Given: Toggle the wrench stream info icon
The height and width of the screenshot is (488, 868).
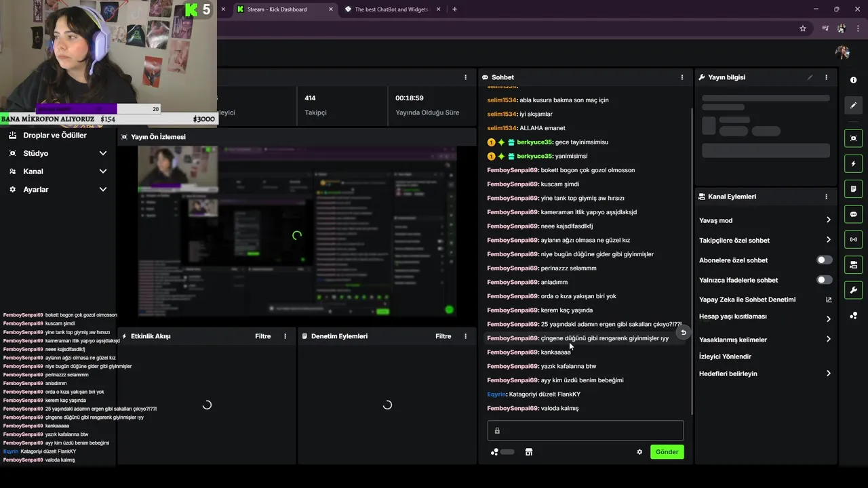Looking at the screenshot, I should pyautogui.click(x=853, y=290).
